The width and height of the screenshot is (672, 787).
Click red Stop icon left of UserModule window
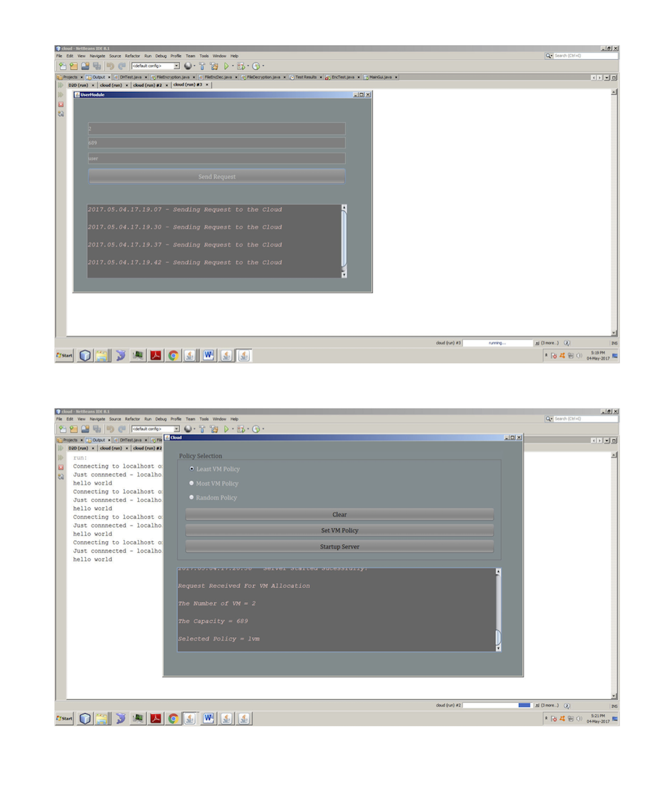(60, 104)
